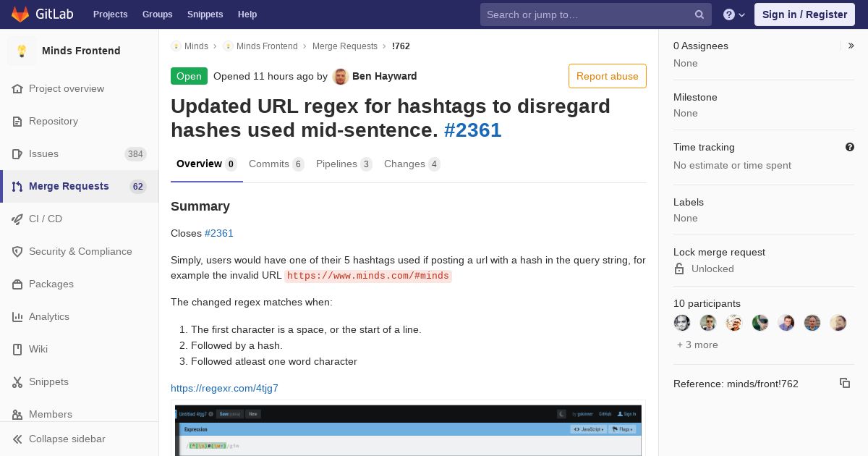Click the first participant avatar
The width and height of the screenshot is (868, 456).
[682, 323]
